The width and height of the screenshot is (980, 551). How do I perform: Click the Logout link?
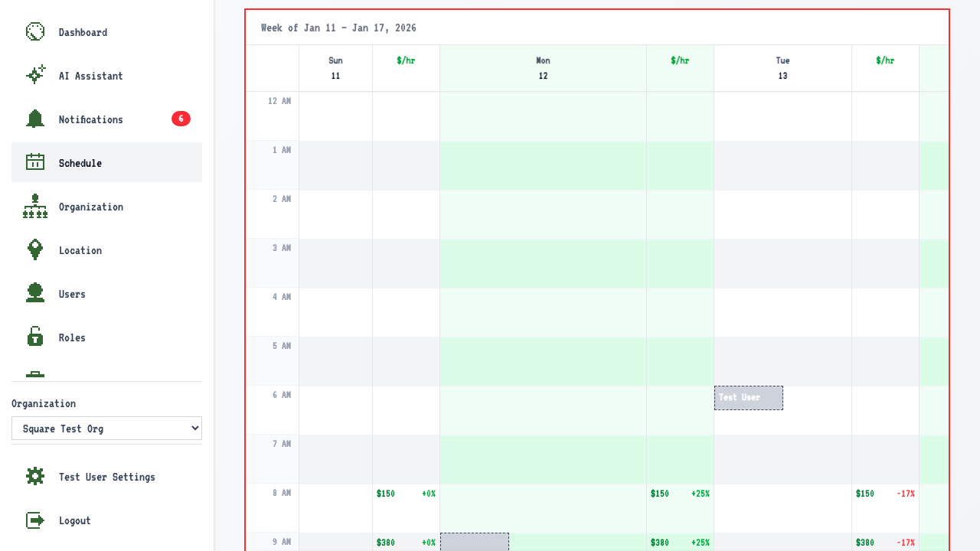pos(106,520)
